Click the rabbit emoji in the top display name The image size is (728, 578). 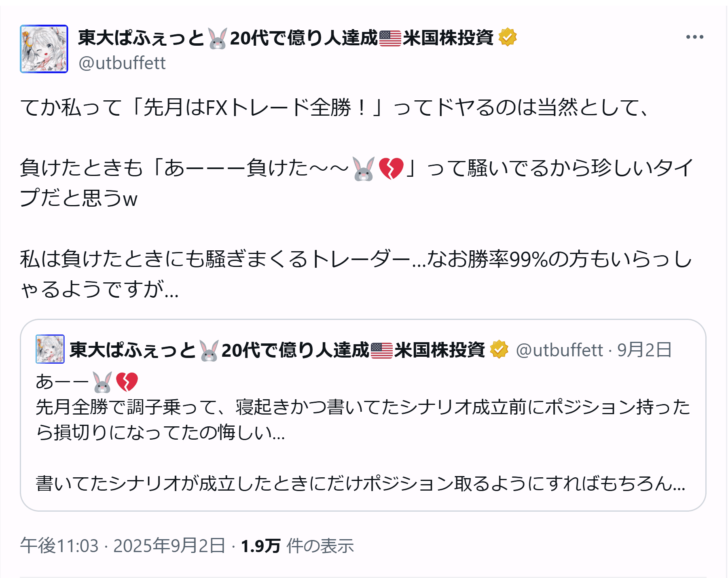[x=218, y=38]
